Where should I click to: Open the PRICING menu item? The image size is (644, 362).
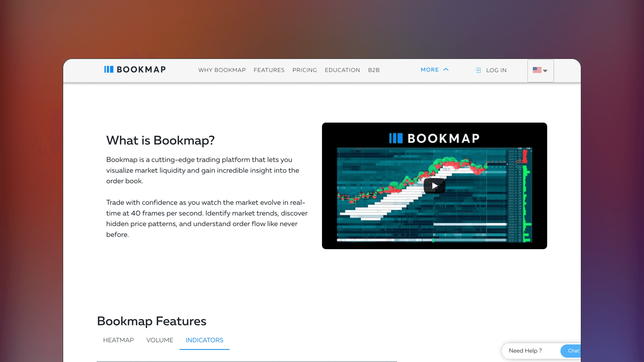pyautogui.click(x=305, y=70)
